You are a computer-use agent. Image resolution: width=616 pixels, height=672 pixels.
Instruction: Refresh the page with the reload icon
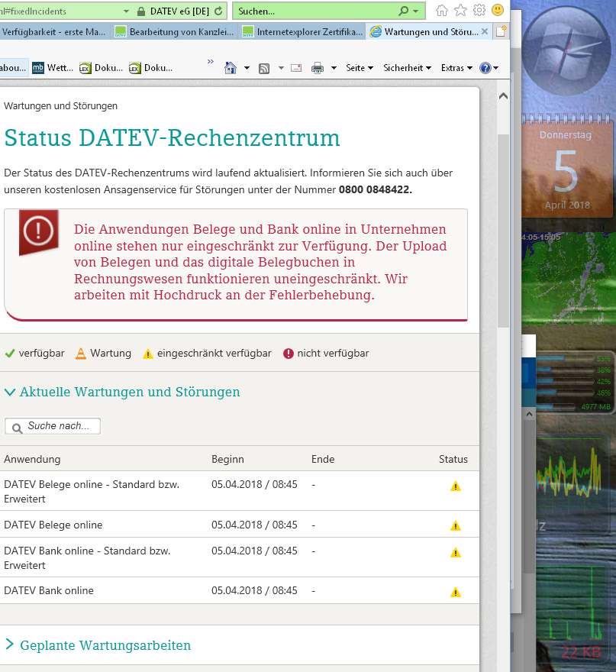(x=220, y=11)
